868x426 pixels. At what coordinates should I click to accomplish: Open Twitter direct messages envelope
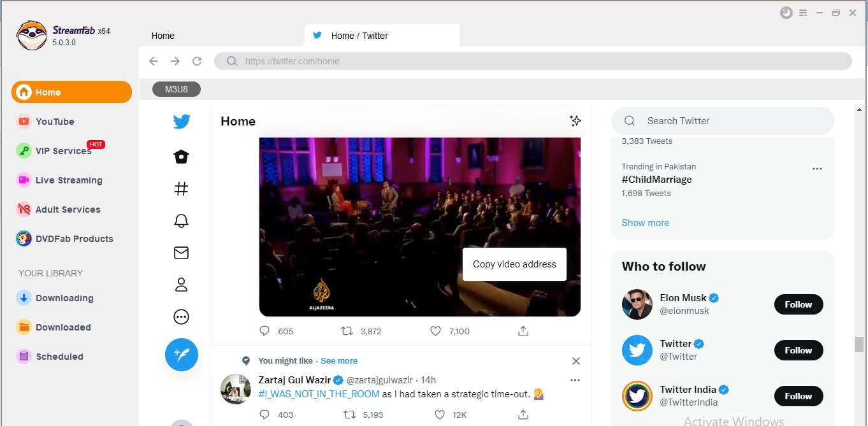coord(181,252)
